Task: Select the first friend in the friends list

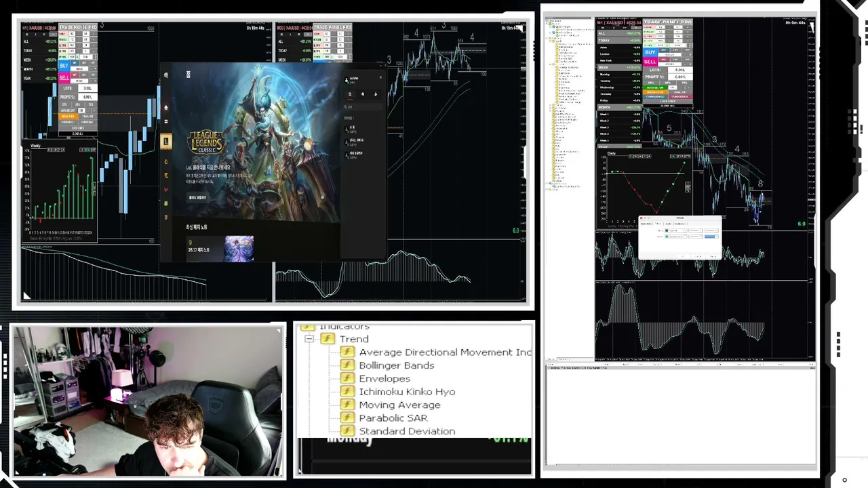Action: tap(363, 128)
